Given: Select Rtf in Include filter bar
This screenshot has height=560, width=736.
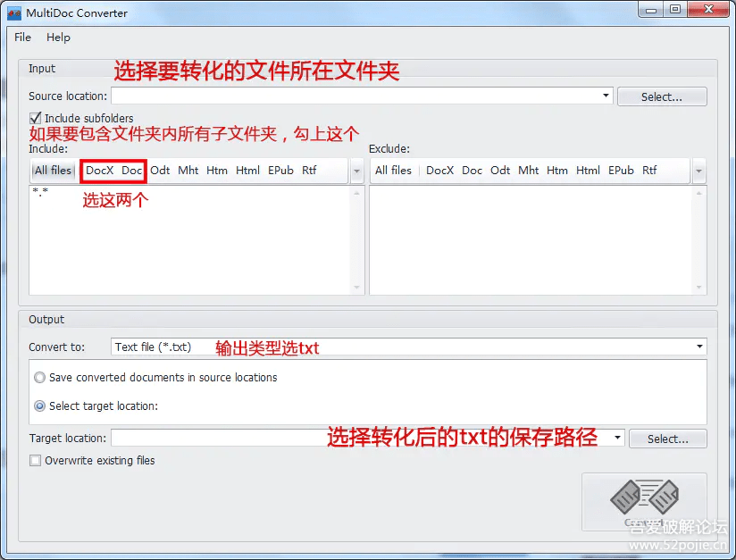Looking at the screenshot, I should click(x=309, y=171).
